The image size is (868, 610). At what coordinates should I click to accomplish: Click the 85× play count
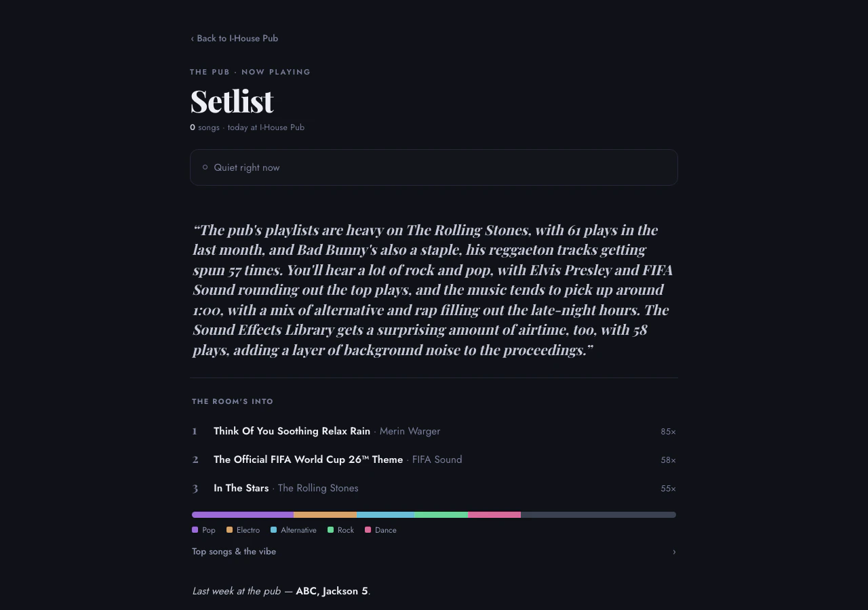pos(668,432)
